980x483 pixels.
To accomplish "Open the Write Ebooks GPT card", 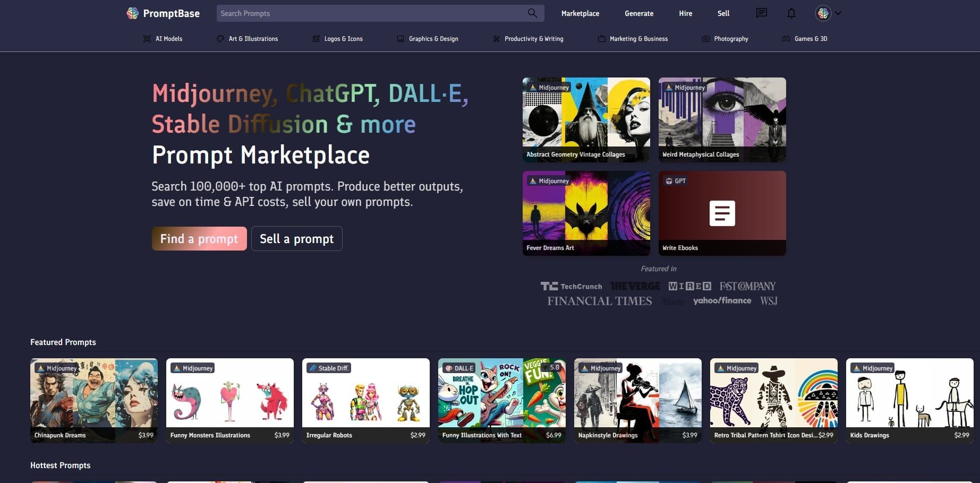I will click(x=722, y=213).
